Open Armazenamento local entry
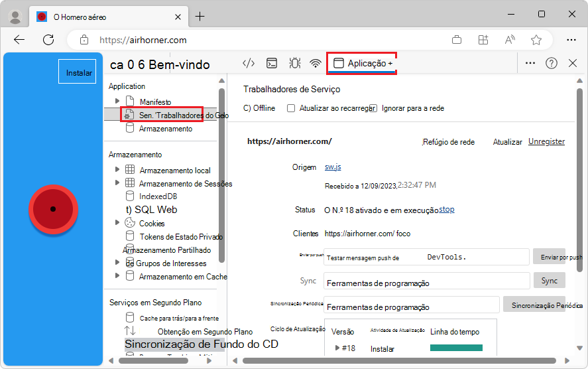The width and height of the screenshot is (588, 369). tap(175, 171)
